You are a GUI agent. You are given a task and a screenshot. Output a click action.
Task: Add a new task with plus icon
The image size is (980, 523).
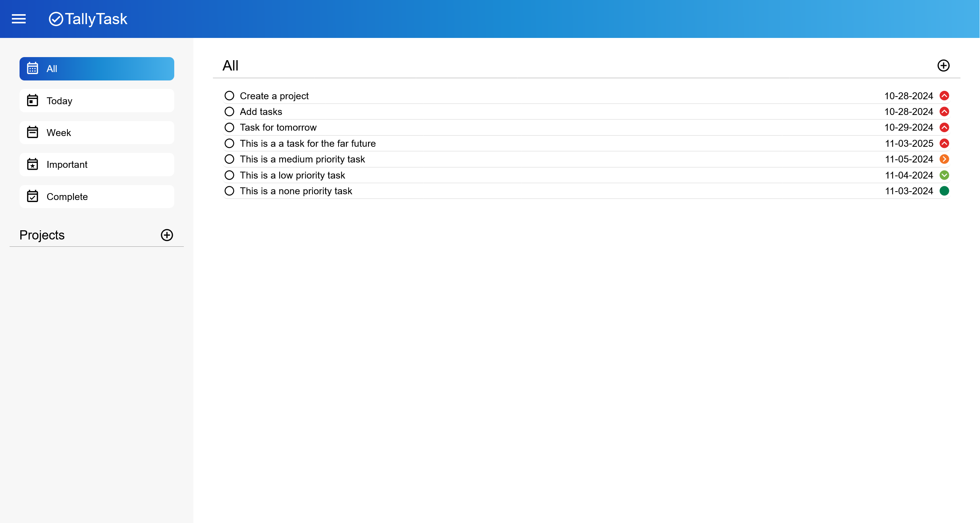[x=943, y=66]
